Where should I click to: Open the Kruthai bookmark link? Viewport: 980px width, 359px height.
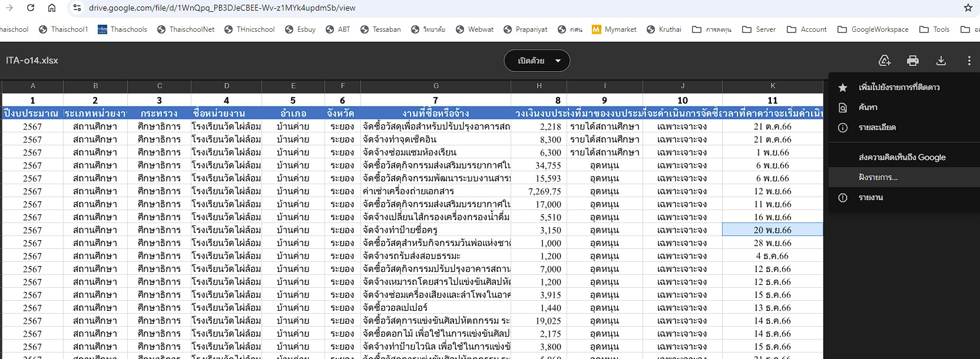coord(664,29)
